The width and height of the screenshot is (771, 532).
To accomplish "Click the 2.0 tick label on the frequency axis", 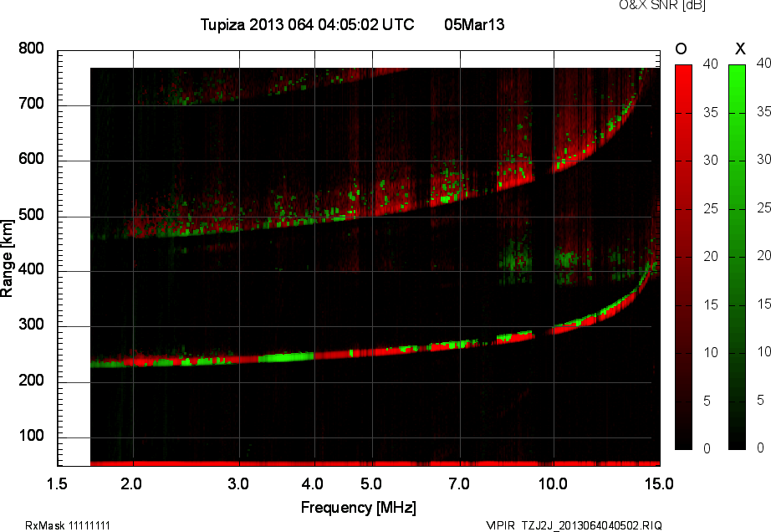I will pyautogui.click(x=131, y=483).
